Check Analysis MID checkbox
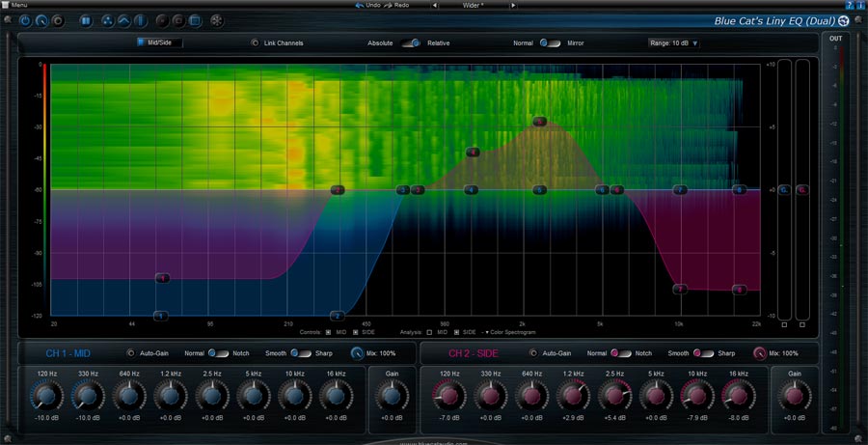This screenshot has width=868, height=445. point(429,332)
